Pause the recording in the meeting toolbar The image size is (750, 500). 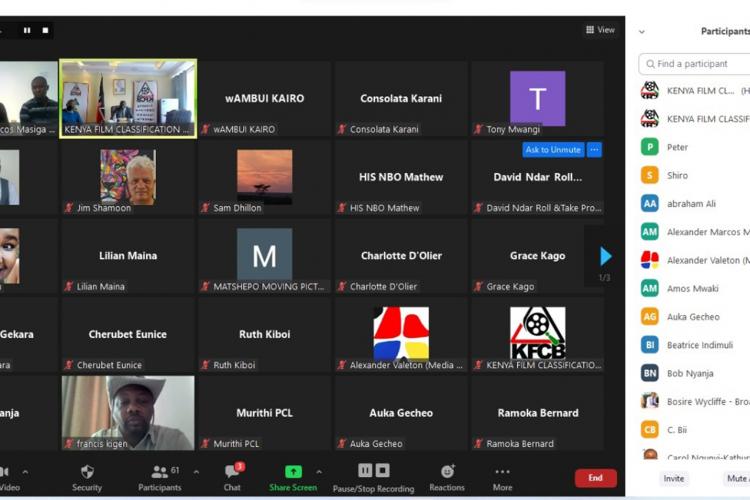tap(365, 471)
